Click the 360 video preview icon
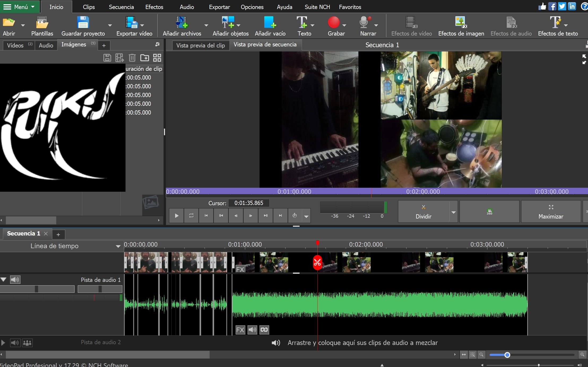The image size is (588, 367). pyautogui.click(x=489, y=212)
